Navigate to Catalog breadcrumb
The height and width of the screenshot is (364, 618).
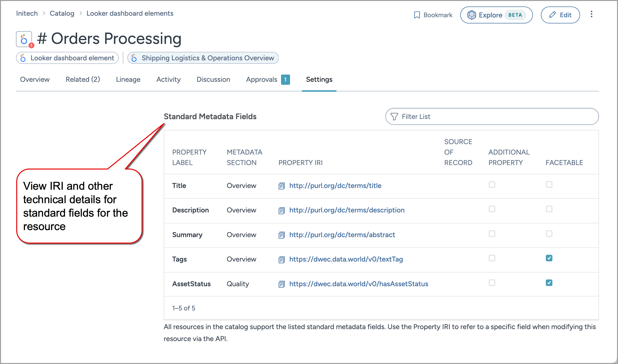[62, 13]
